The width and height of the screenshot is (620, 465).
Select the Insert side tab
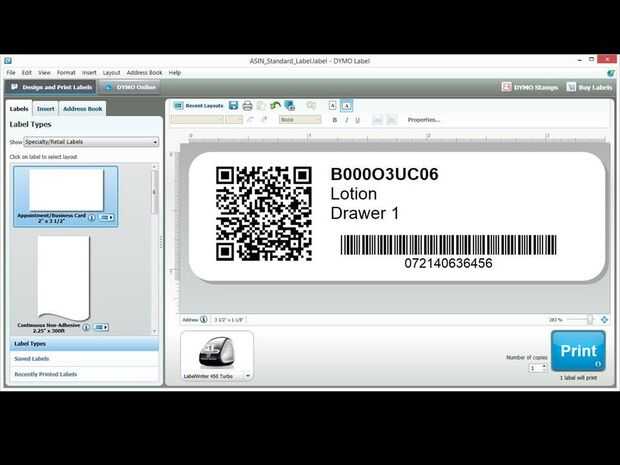pos(45,109)
